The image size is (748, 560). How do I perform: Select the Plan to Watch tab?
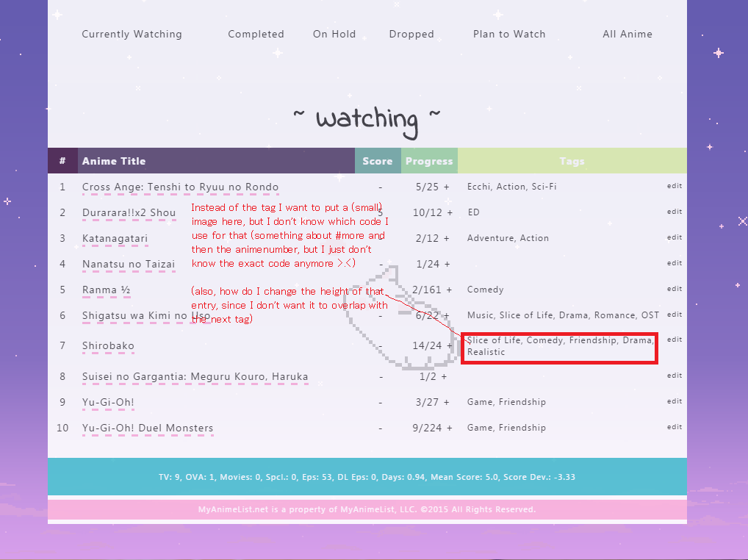point(509,34)
